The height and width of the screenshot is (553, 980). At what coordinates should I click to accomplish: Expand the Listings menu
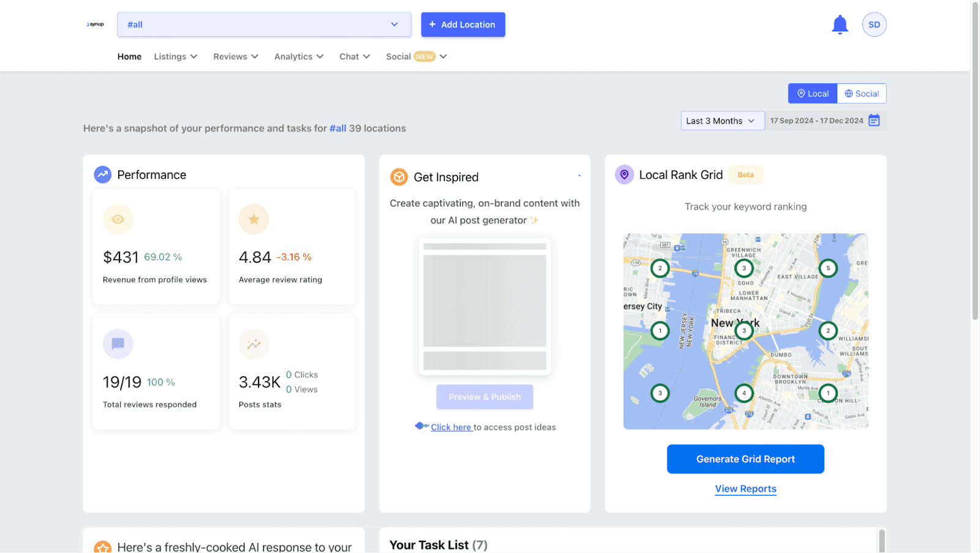click(176, 56)
